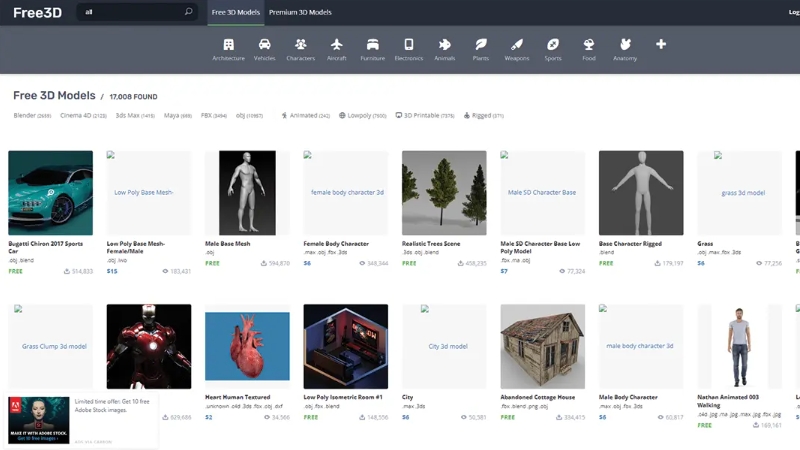Click the City model title
800x450 pixels.
pyautogui.click(x=407, y=397)
